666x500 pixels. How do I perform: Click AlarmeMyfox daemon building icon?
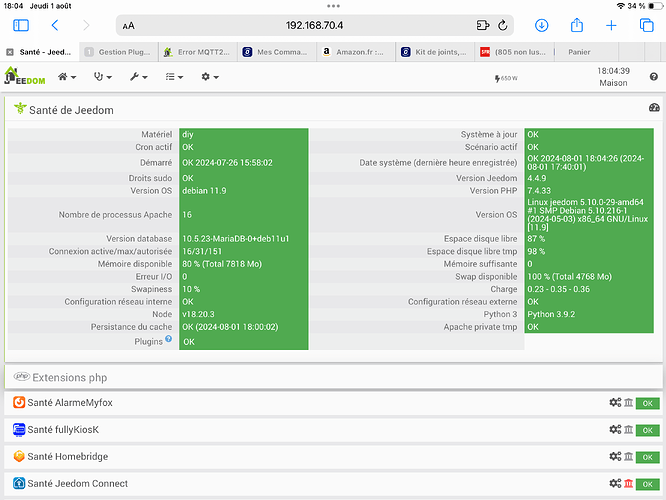pos(629,402)
